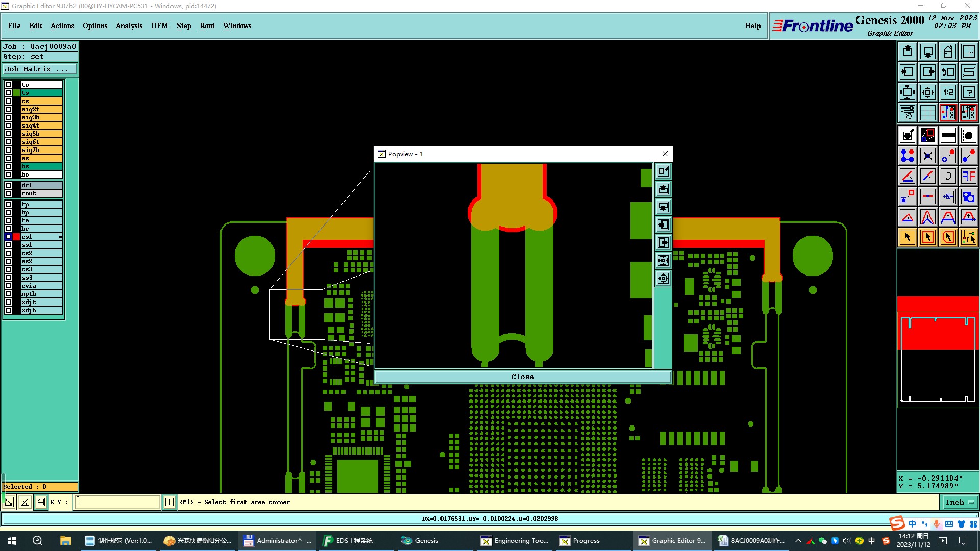This screenshot has width=980, height=551.
Task: Select the ruler measurement tool
Action: (948, 135)
